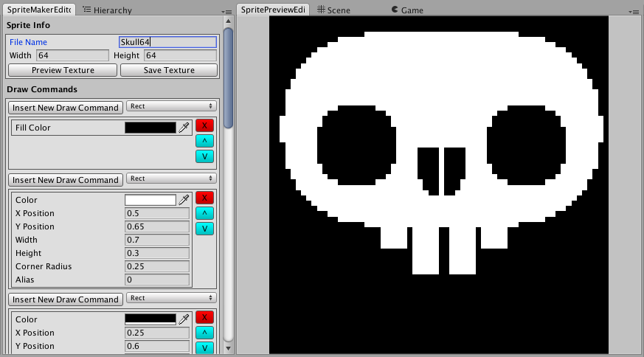Move the white Rect command up

pyautogui.click(x=204, y=213)
